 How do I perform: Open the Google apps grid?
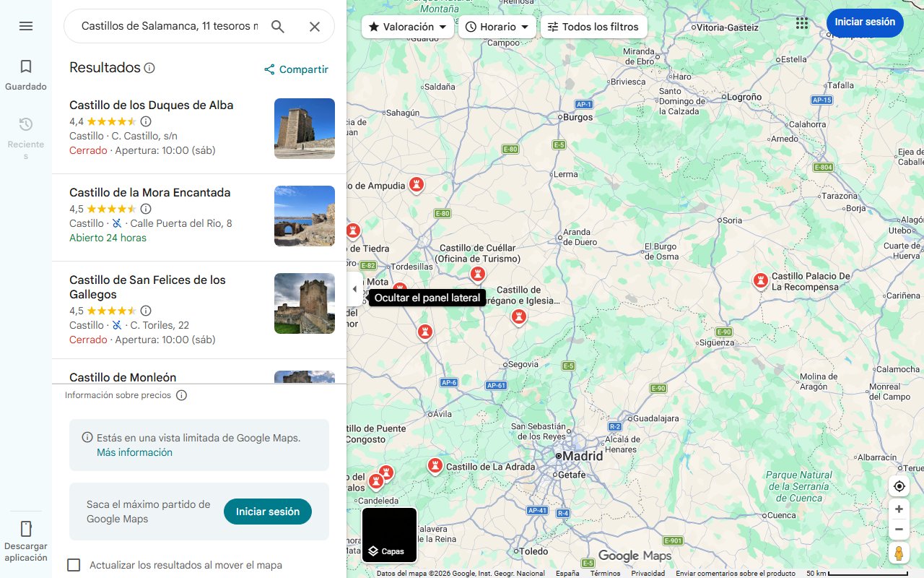pyautogui.click(x=801, y=23)
